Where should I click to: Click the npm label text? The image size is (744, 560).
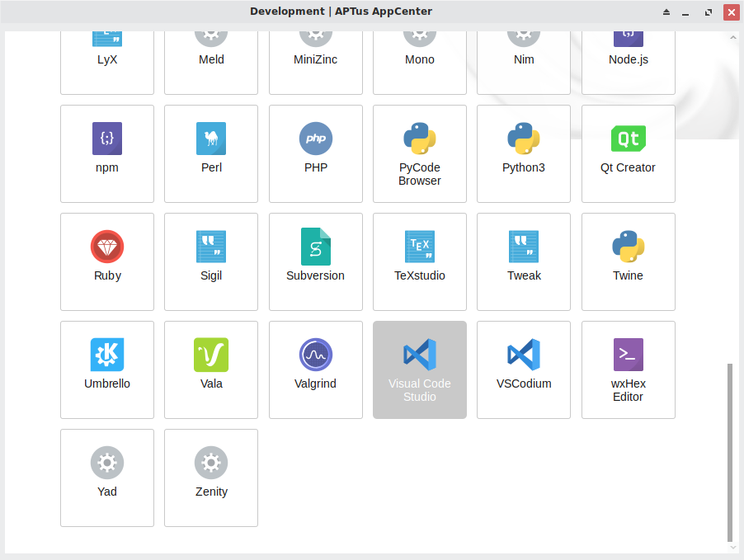coord(107,168)
